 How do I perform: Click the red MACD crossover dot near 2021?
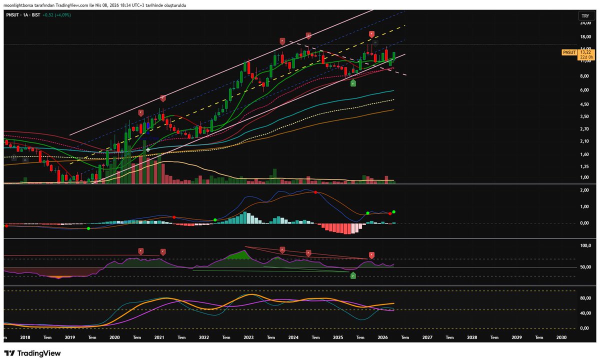pyautogui.click(x=174, y=217)
